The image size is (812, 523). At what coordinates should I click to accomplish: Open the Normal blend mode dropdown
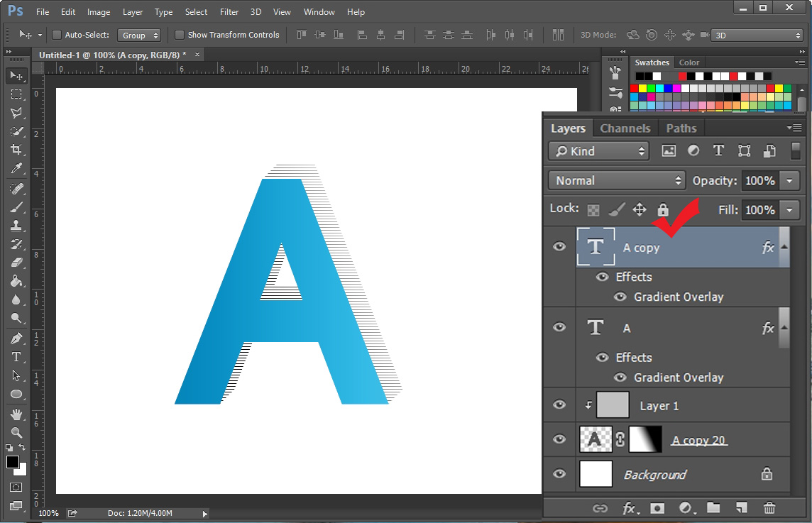[x=617, y=181]
